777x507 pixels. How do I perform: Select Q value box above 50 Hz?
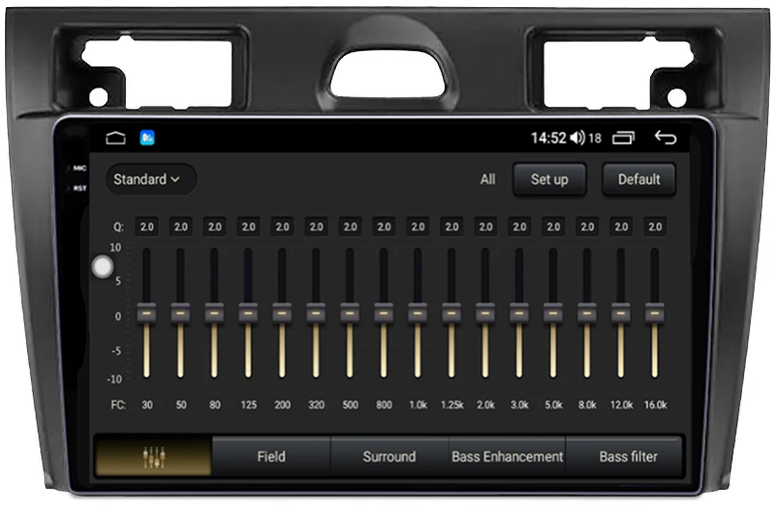tap(180, 227)
